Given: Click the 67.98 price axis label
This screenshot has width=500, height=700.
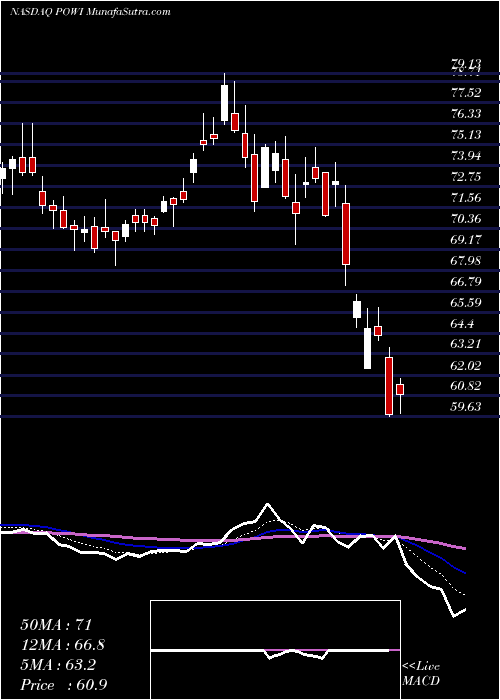Looking at the screenshot, I should pos(466,261).
